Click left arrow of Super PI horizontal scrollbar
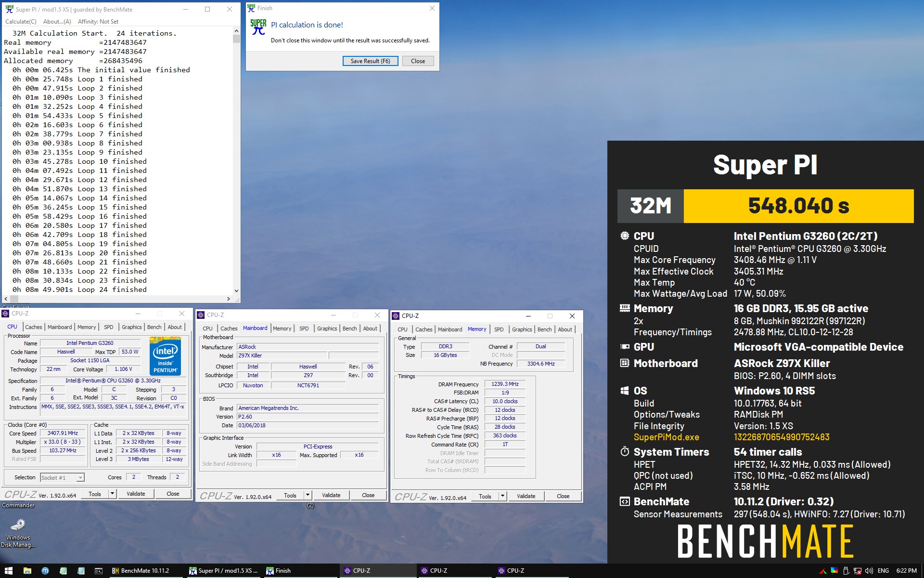924x578 pixels. tap(6, 299)
